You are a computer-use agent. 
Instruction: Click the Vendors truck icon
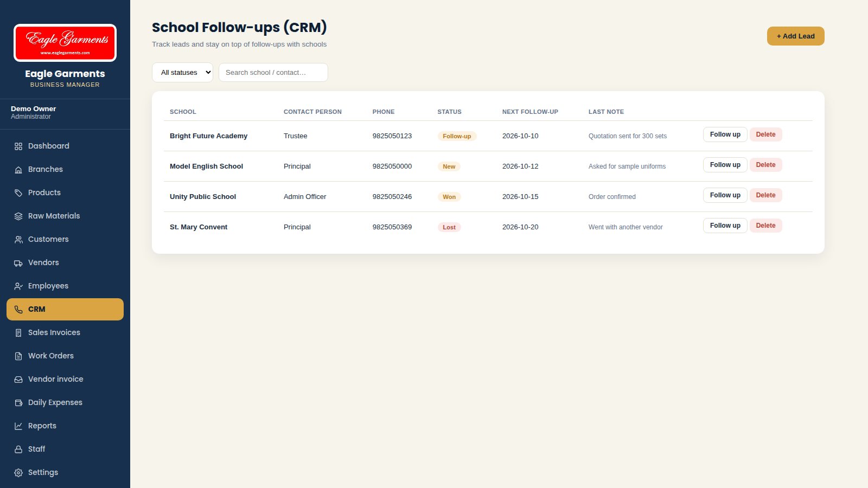click(x=18, y=263)
